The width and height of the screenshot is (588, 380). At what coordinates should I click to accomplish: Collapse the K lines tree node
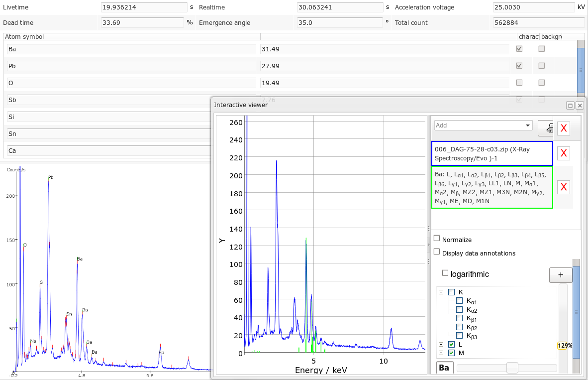click(x=441, y=292)
